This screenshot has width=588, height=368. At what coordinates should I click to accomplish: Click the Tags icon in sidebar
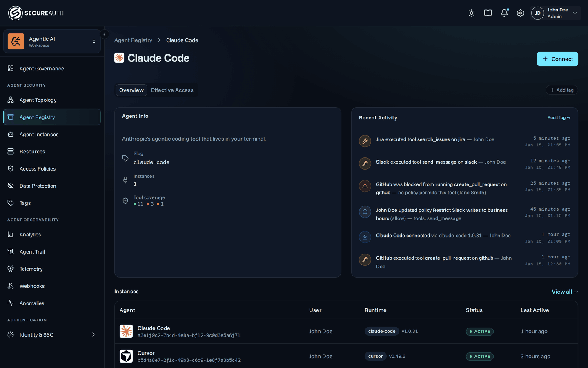point(11,203)
